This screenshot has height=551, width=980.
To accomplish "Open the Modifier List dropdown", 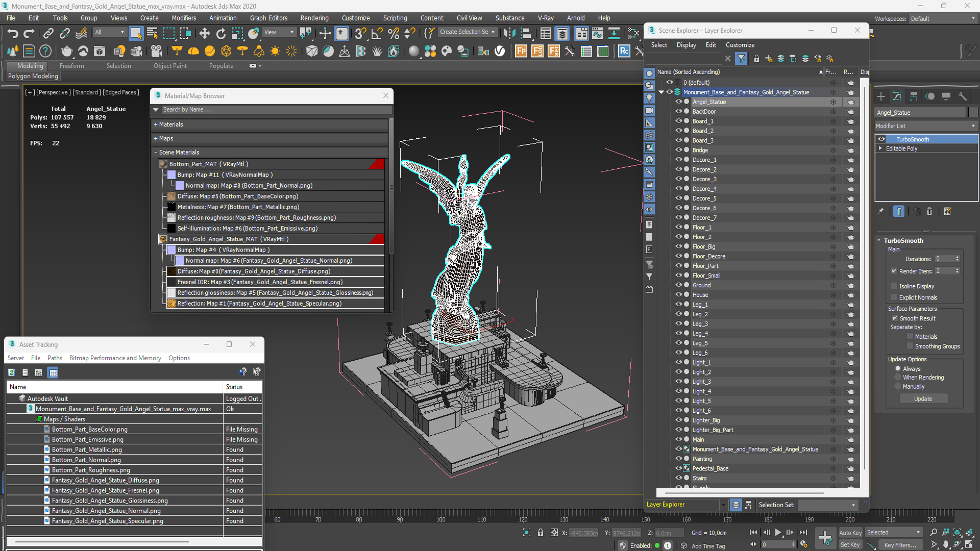I will click(x=926, y=126).
